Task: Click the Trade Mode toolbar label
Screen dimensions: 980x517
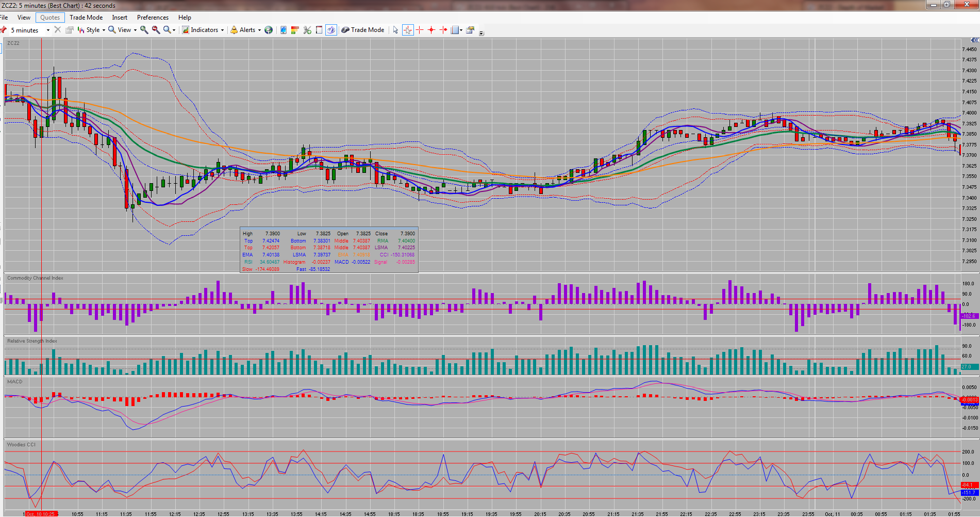Action: pyautogui.click(x=368, y=30)
